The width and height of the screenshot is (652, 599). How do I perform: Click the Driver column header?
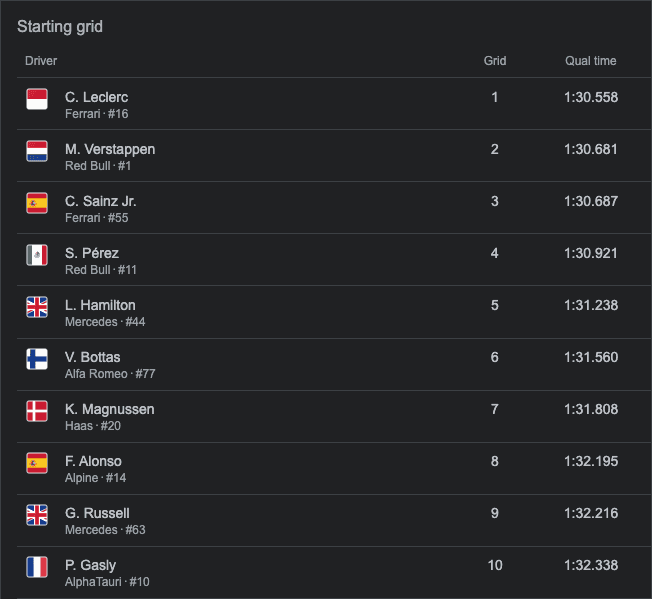(x=41, y=61)
